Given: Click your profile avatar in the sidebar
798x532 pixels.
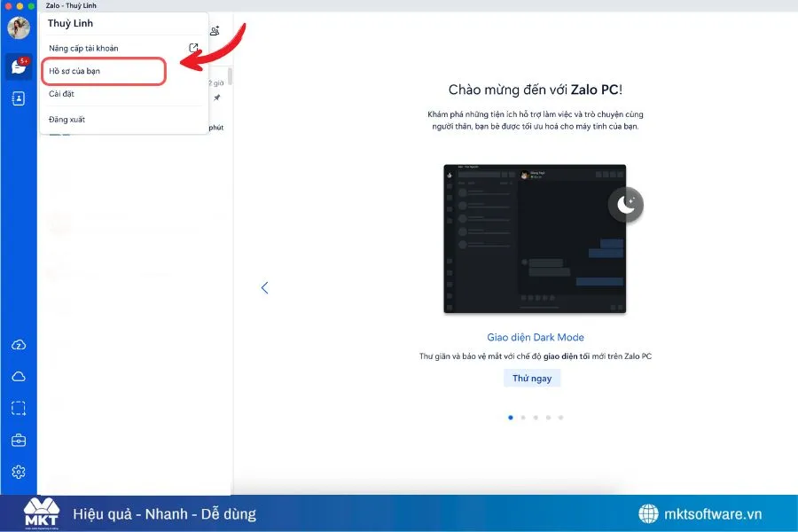Looking at the screenshot, I should (x=18, y=27).
